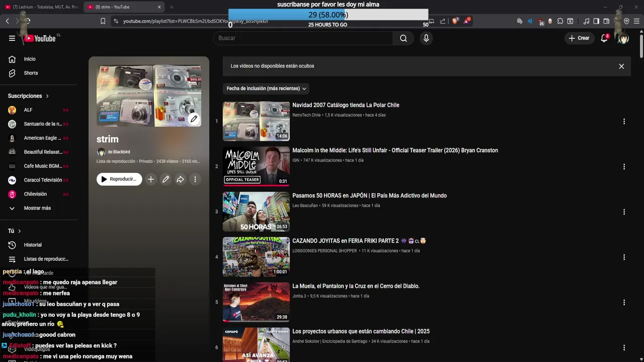The width and height of the screenshot is (644, 362).
Task: Open the music note playlist icon
Action: (586, 21)
